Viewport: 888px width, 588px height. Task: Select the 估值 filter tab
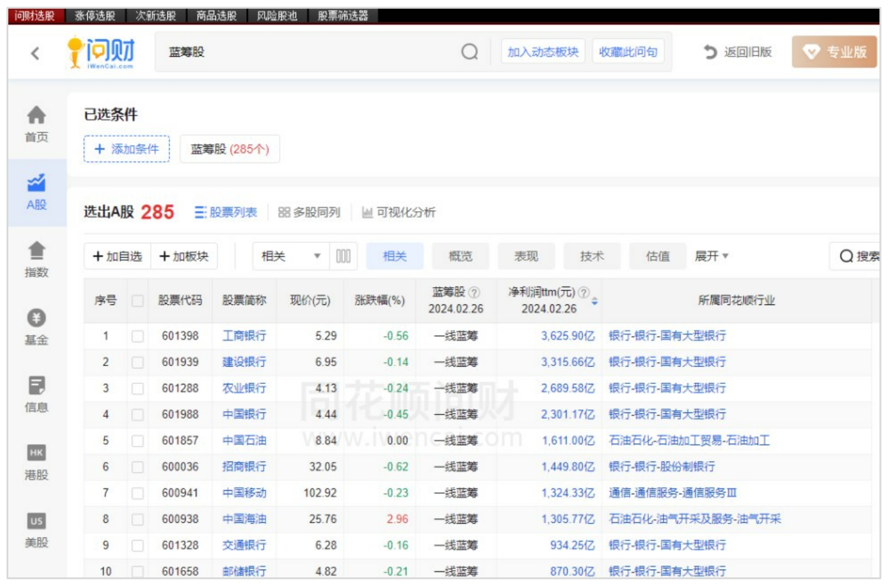658,256
